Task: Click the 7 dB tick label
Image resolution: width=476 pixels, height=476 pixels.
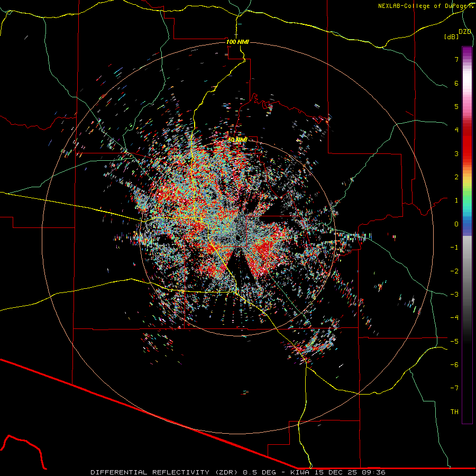Action: pos(456,59)
